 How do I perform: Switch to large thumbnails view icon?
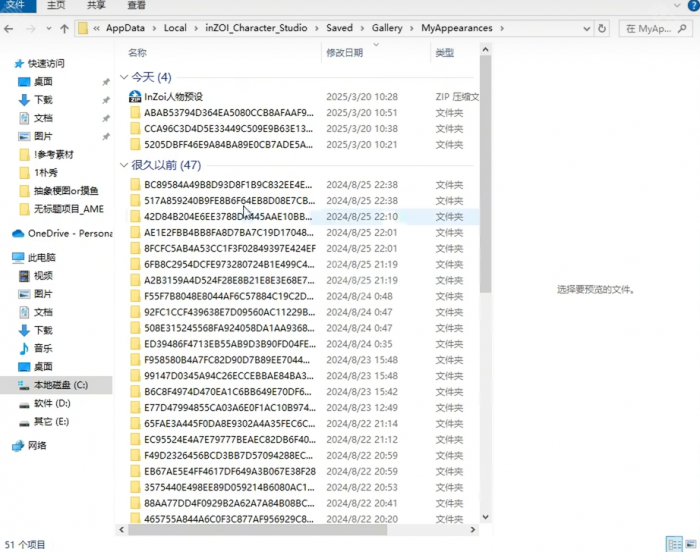coord(692,543)
